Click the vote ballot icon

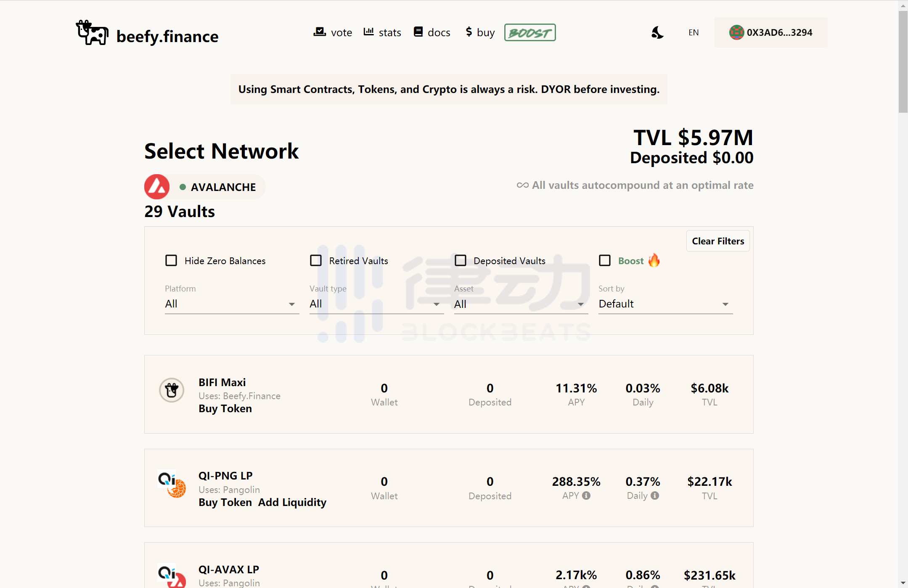point(320,32)
